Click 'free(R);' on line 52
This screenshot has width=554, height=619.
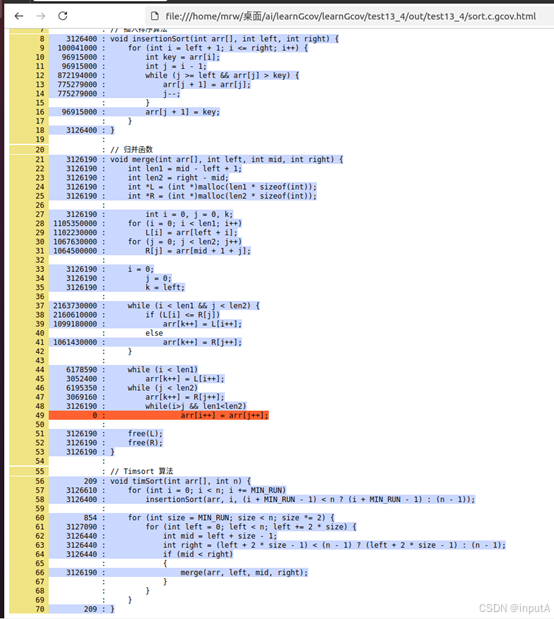click(x=145, y=443)
